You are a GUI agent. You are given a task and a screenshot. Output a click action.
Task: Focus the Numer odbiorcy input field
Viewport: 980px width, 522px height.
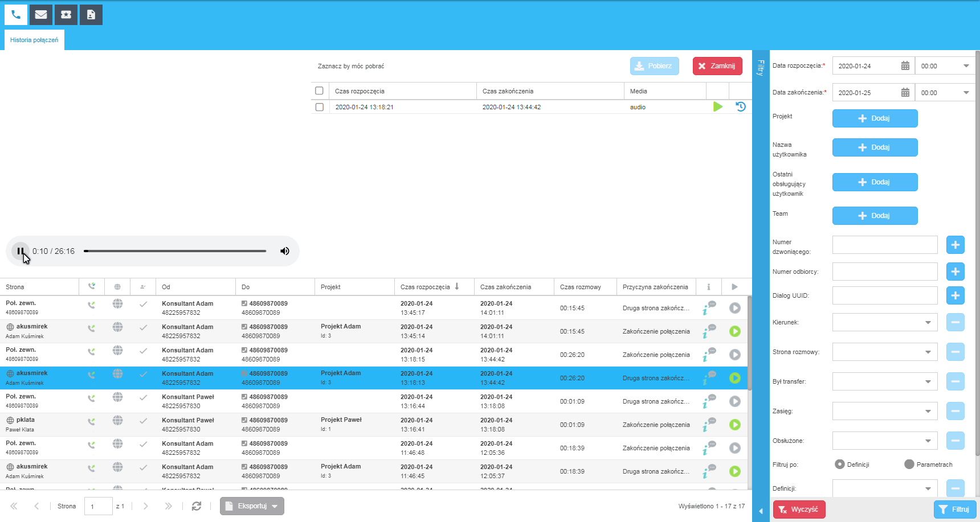pos(885,272)
